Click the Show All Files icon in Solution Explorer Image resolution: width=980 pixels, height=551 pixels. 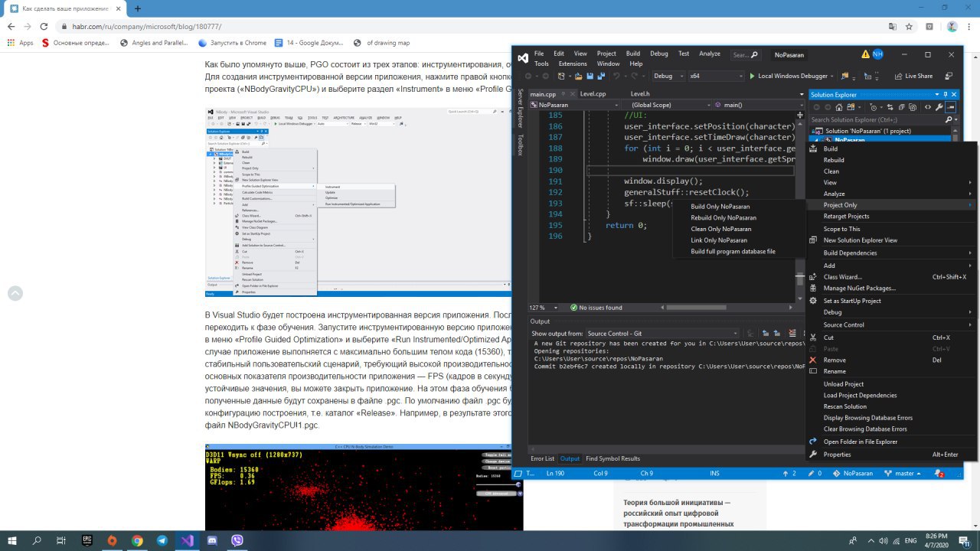pyautogui.click(x=913, y=107)
